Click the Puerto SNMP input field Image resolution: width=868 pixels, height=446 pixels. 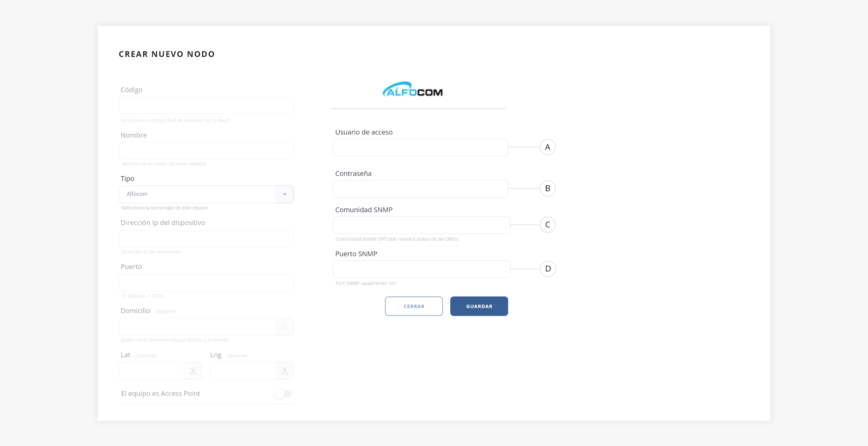(421, 269)
